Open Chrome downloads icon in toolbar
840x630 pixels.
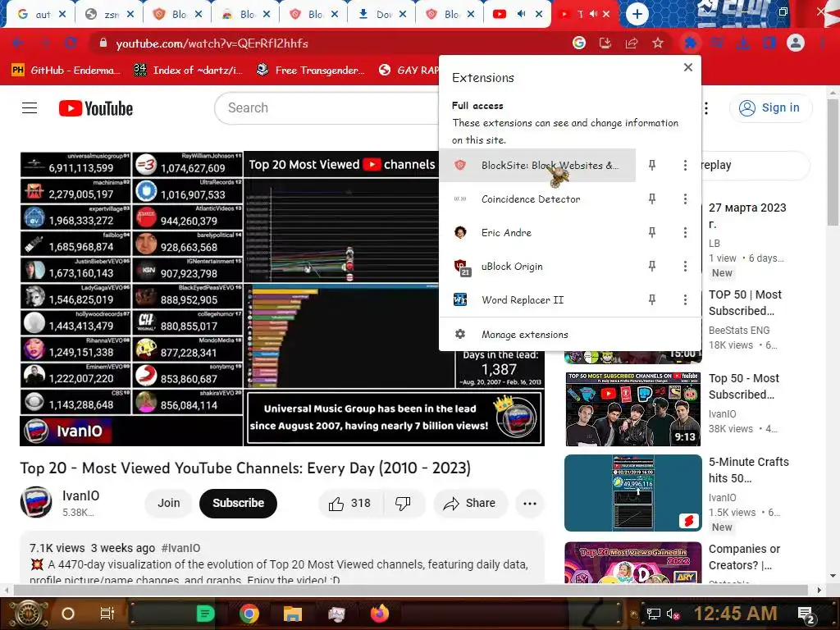click(743, 43)
